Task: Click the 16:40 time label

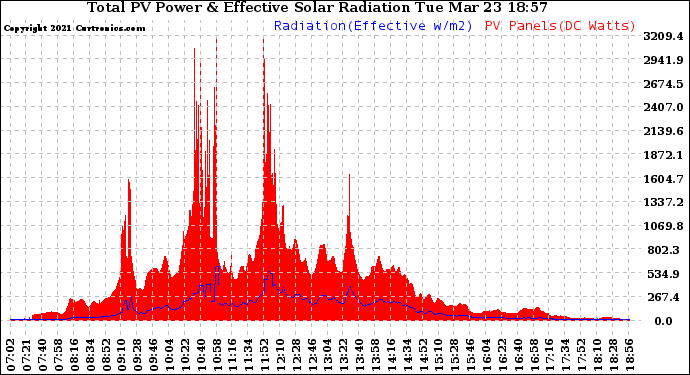Action: pyautogui.click(x=518, y=355)
